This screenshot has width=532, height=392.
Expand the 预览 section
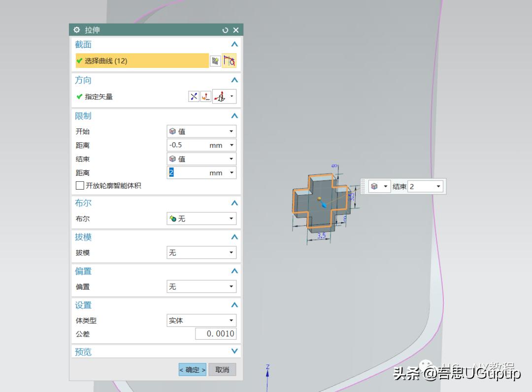coord(235,351)
